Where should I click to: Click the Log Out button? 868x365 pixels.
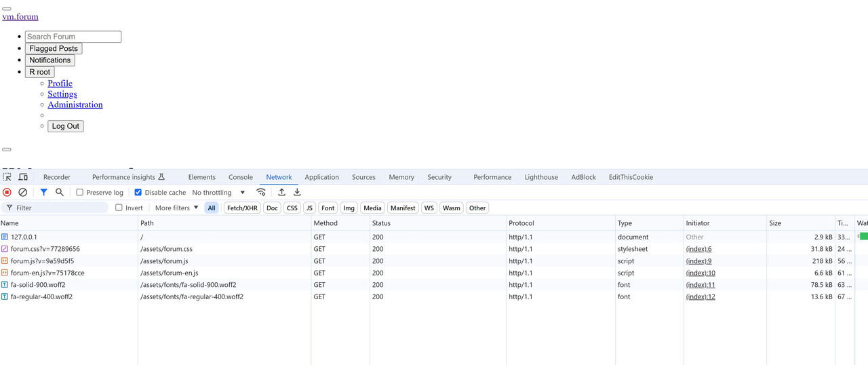(66, 126)
